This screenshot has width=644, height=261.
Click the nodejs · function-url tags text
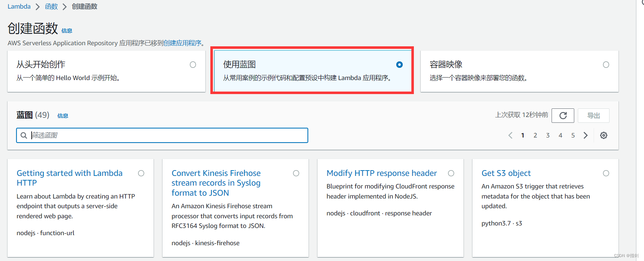click(46, 233)
